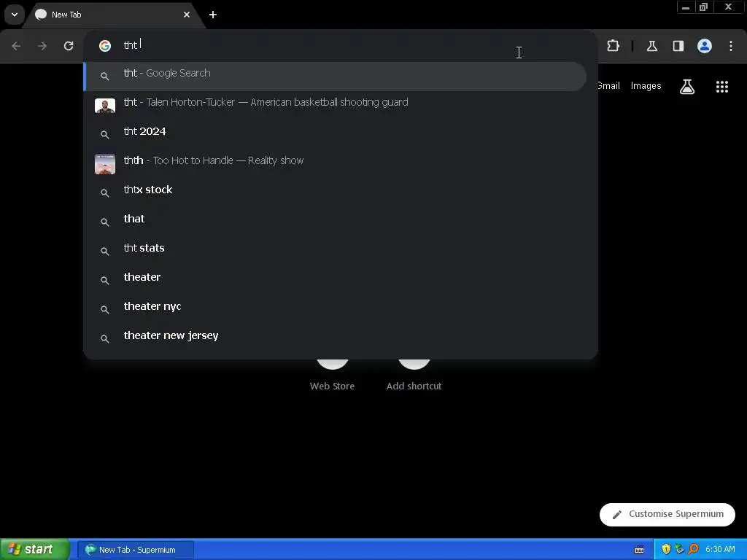747x560 pixels.
Task: Click the 6:30 AM clock
Action: [x=720, y=550]
